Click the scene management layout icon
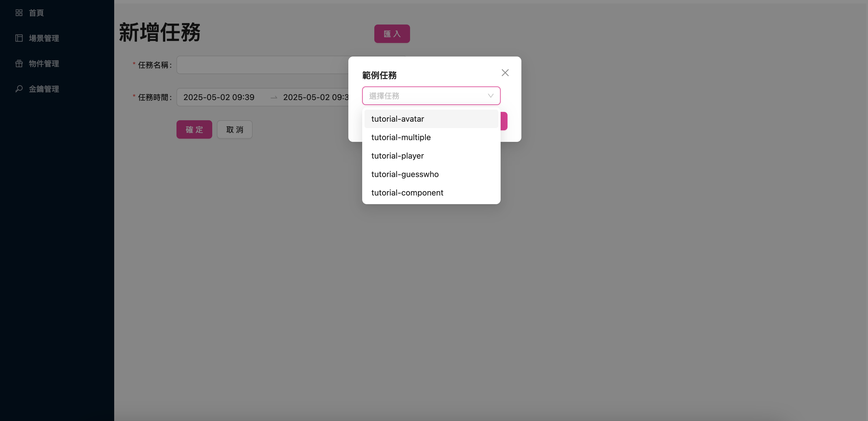Viewport: 868px width, 421px height. (19, 38)
